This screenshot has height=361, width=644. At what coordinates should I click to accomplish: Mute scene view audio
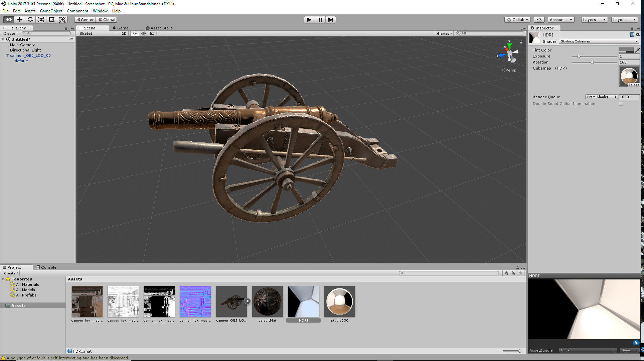click(x=143, y=33)
